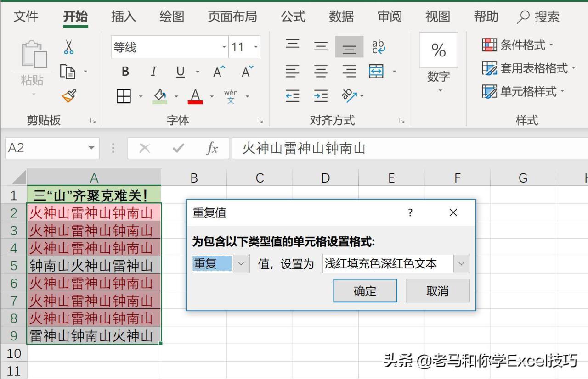
Task: Increase font size with larger A
Action: click(x=219, y=72)
